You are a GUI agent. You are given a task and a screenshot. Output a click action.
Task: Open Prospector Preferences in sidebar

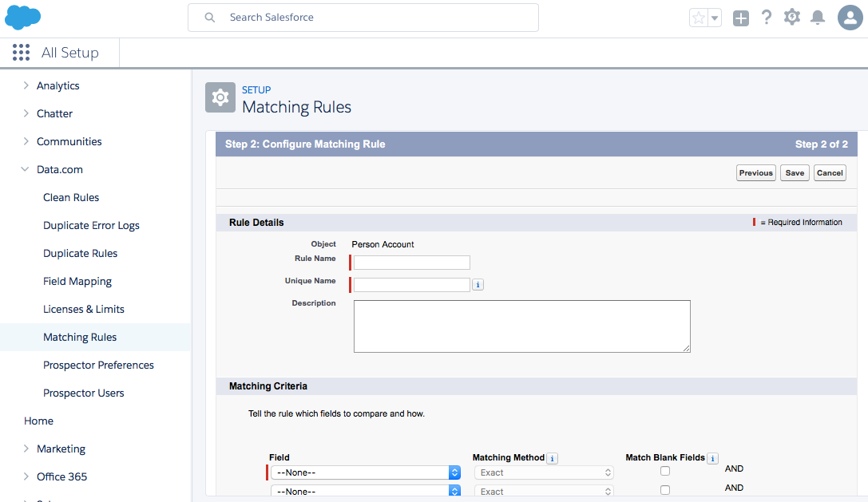coord(98,366)
